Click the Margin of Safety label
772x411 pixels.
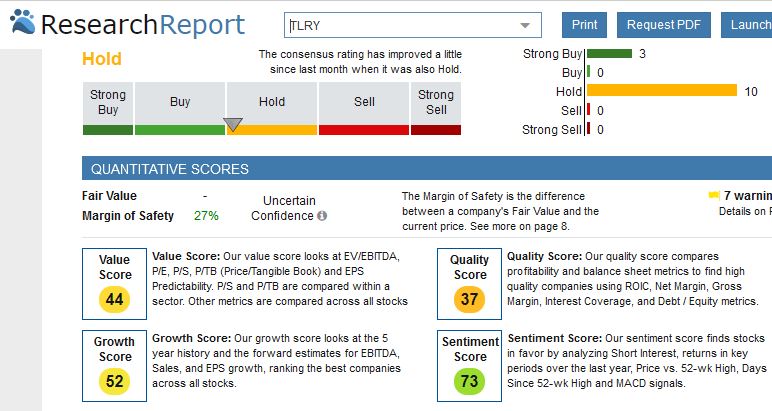click(128, 215)
